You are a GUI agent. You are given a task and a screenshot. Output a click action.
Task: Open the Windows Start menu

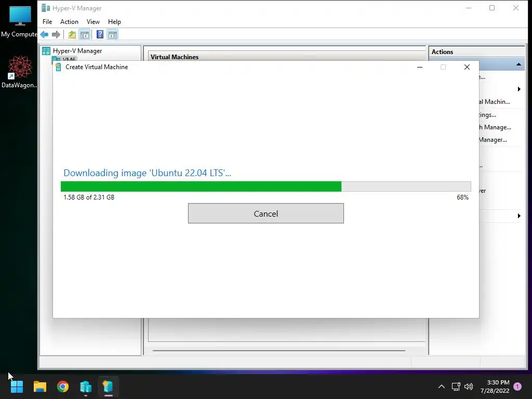coord(17,387)
